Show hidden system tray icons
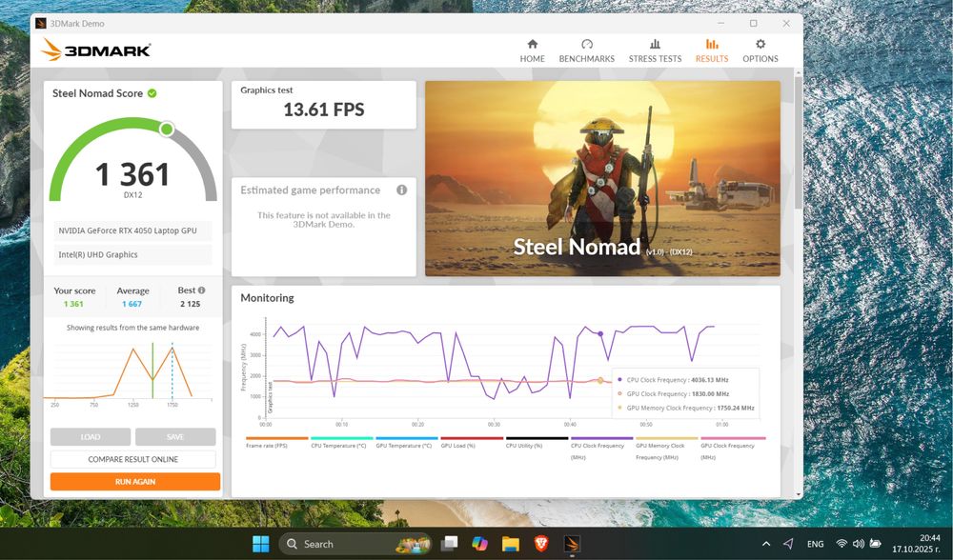 coord(766,544)
